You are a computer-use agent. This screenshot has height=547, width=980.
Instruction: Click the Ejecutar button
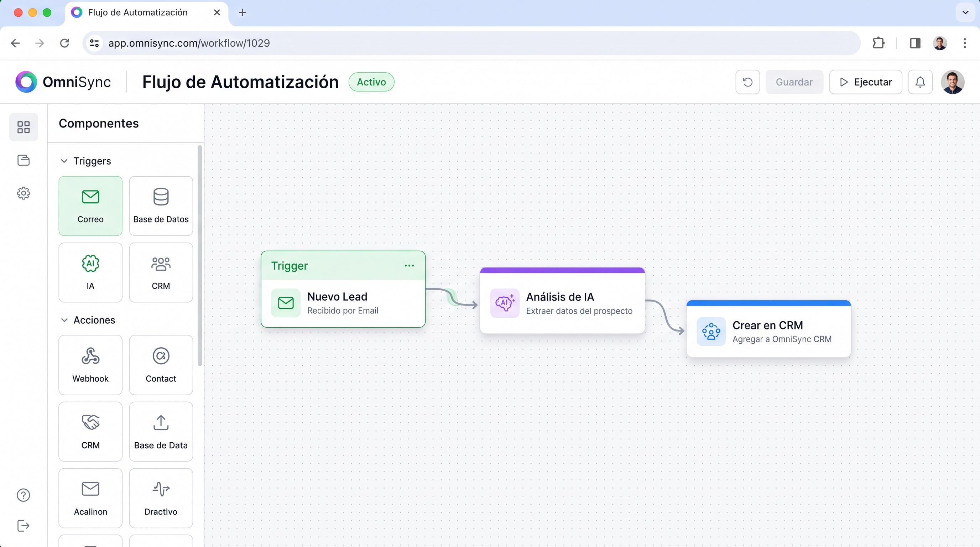click(865, 82)
